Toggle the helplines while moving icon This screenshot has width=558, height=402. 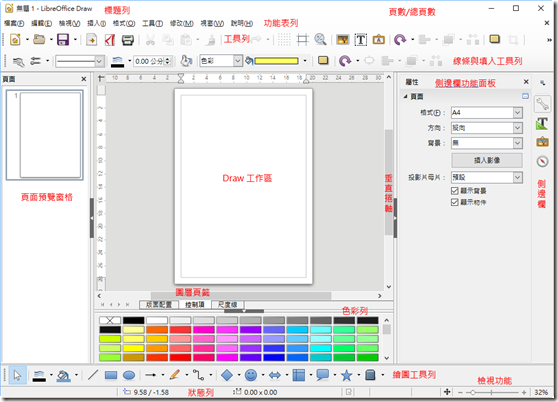pyautogui.click(x=302, y=39)
